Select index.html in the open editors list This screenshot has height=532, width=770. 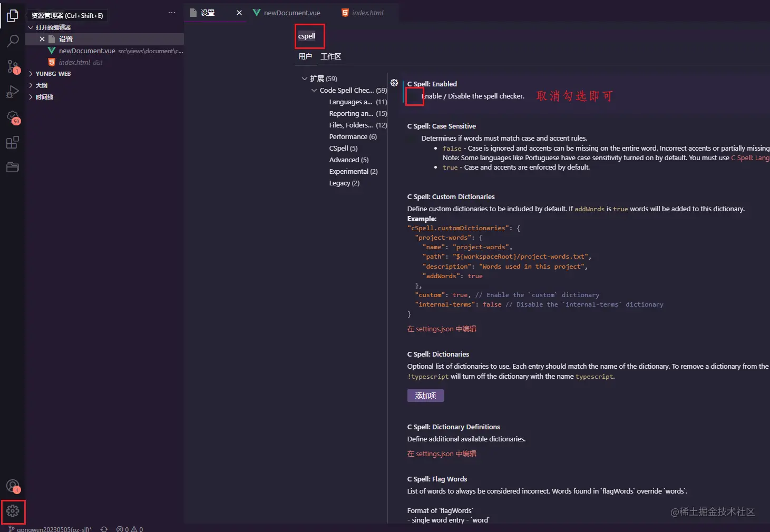click(x=105, y=62)
